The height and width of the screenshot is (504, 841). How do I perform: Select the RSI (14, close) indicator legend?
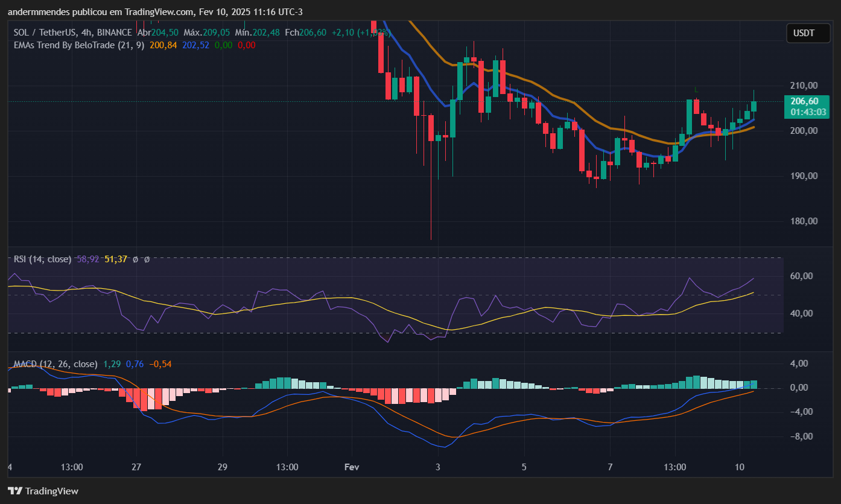[x=43, y=259]
